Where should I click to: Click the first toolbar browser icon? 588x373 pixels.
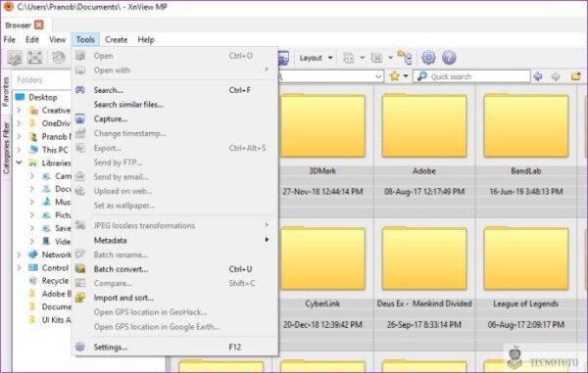[x=15, y=58]
